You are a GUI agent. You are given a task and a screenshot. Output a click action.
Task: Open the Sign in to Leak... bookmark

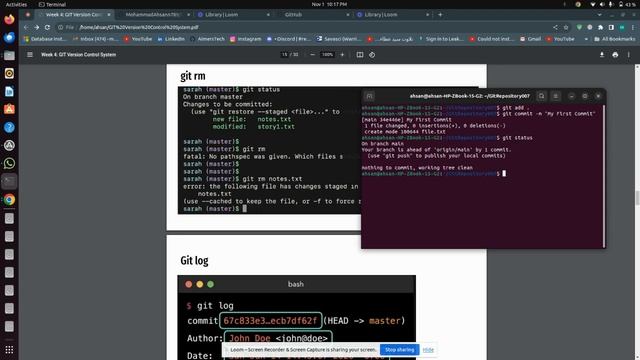[441, 39]
